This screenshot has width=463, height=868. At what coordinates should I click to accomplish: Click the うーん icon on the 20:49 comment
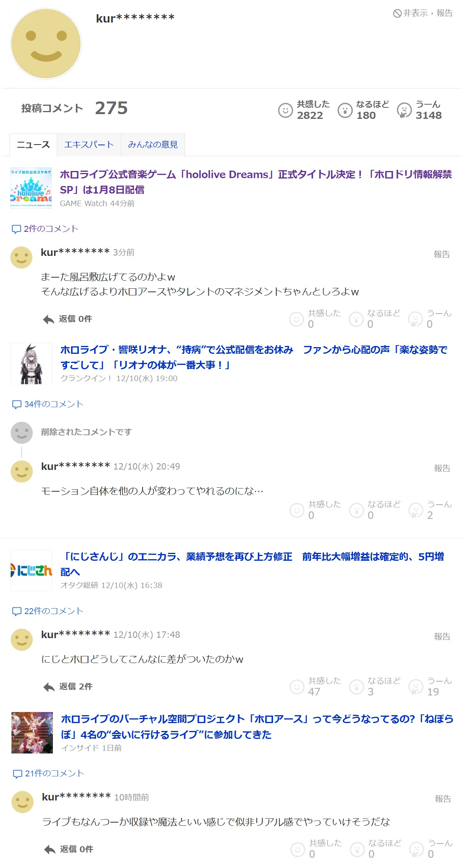click(416, 510)
